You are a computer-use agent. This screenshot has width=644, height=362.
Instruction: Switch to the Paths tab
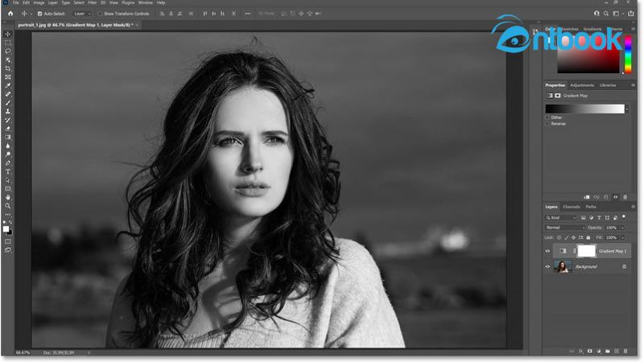tap(591, 207)
